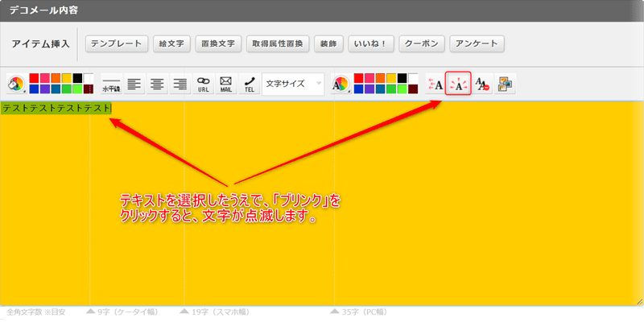
Task: Pick green in the text color palette
Action: pos(391,89)
